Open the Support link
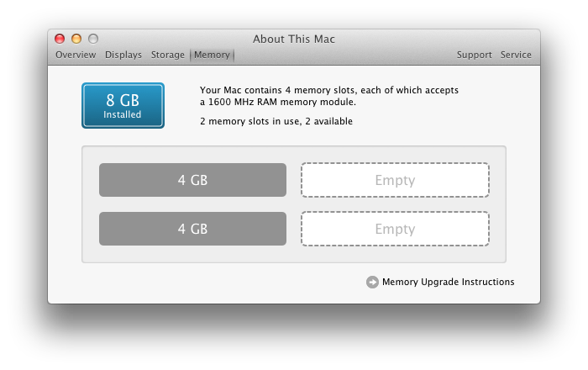The image size is (588, 370). pos(474,55)
